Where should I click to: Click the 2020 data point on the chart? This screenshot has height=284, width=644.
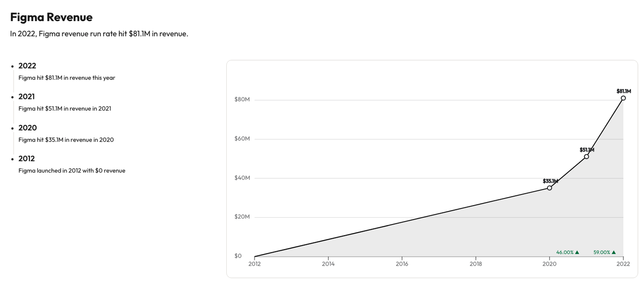click(550, 188)
